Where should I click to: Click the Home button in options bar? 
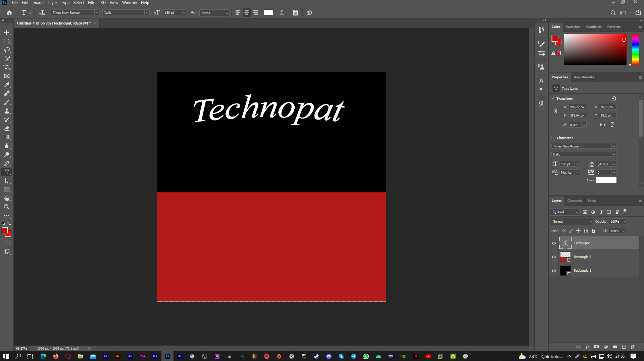pos(9,13)
